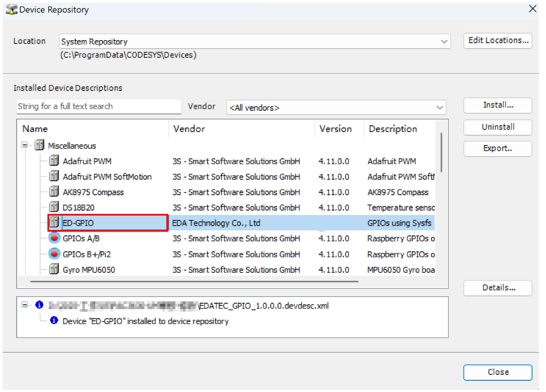This screenshot has height=392, width=546.
Task: Click the AK8975 Compass device icon
Action: (54, 192)
